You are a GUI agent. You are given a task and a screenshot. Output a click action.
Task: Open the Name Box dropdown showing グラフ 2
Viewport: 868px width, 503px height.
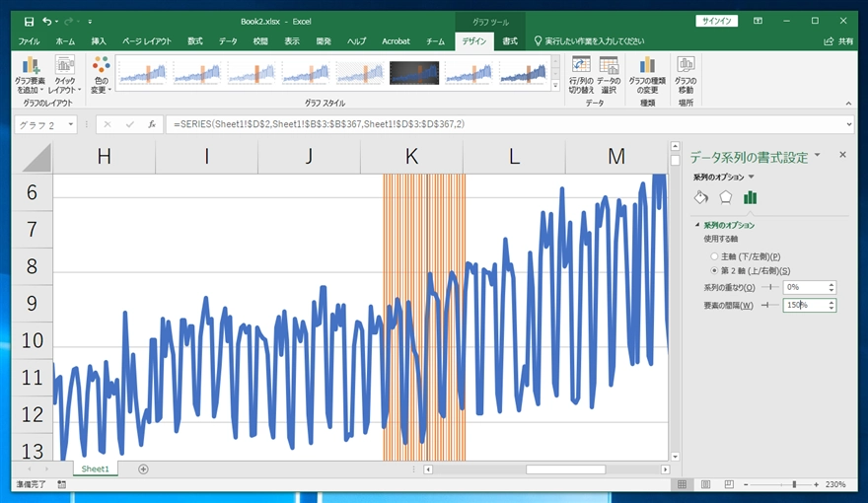tap(71, 124)
